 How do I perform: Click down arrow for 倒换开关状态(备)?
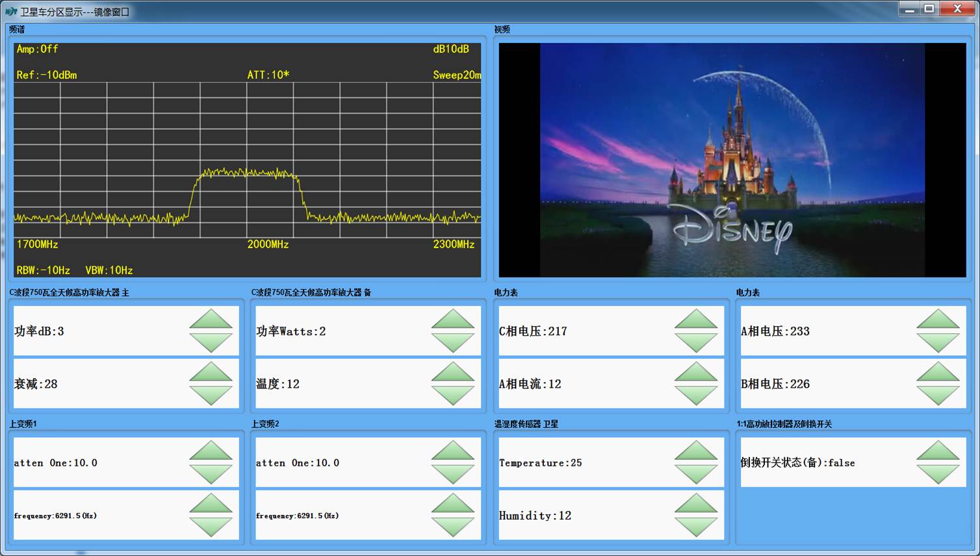tap(938, 474)
